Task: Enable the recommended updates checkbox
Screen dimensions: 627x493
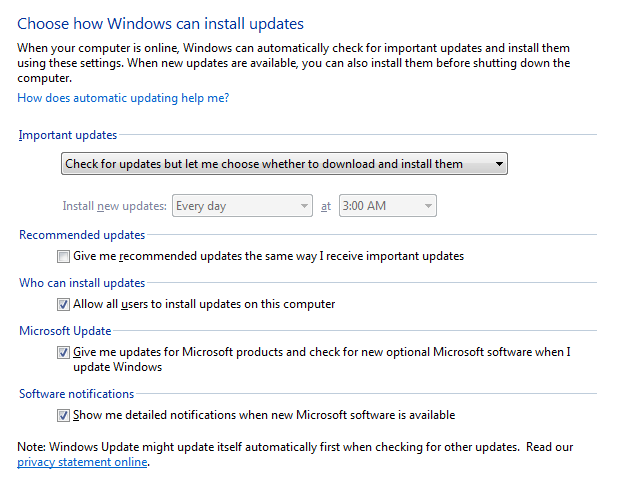Action: pyautogui.click(x=64, y=256)
